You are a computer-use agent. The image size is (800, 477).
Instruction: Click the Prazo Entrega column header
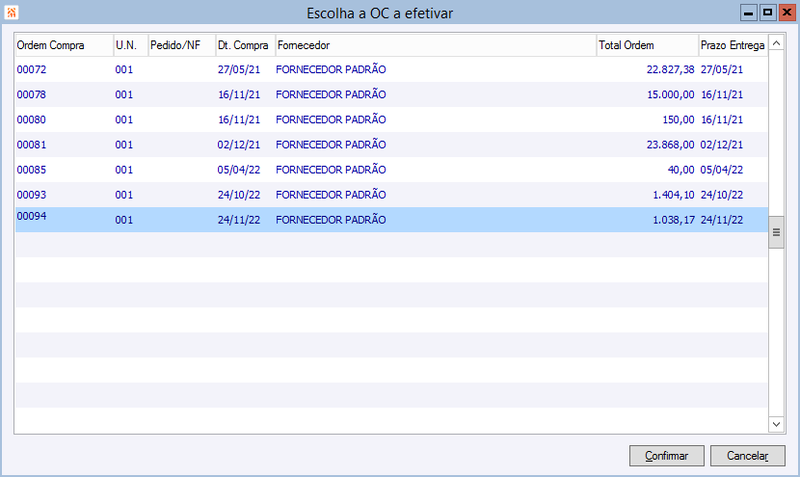(733, 45)
